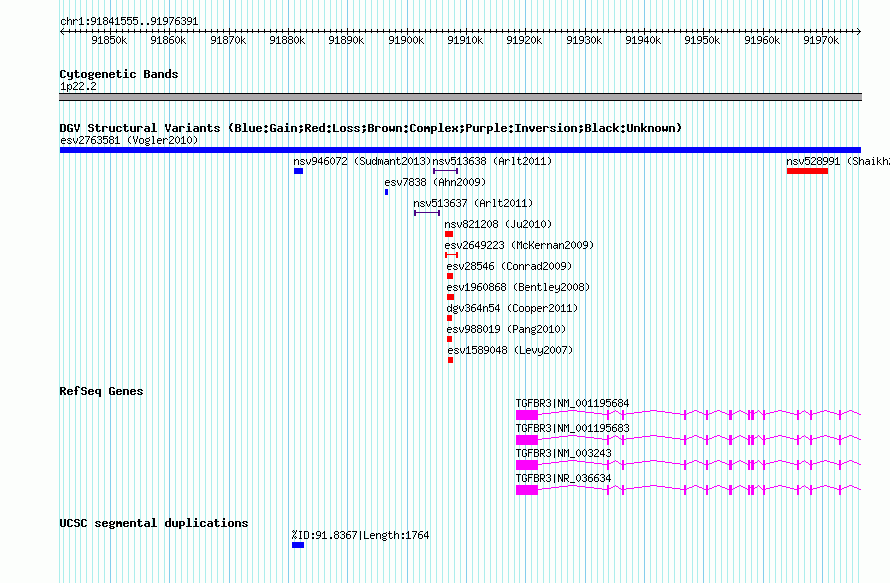Click the dgv364n54 (Cooper2011) label

(x=513, y=308)
